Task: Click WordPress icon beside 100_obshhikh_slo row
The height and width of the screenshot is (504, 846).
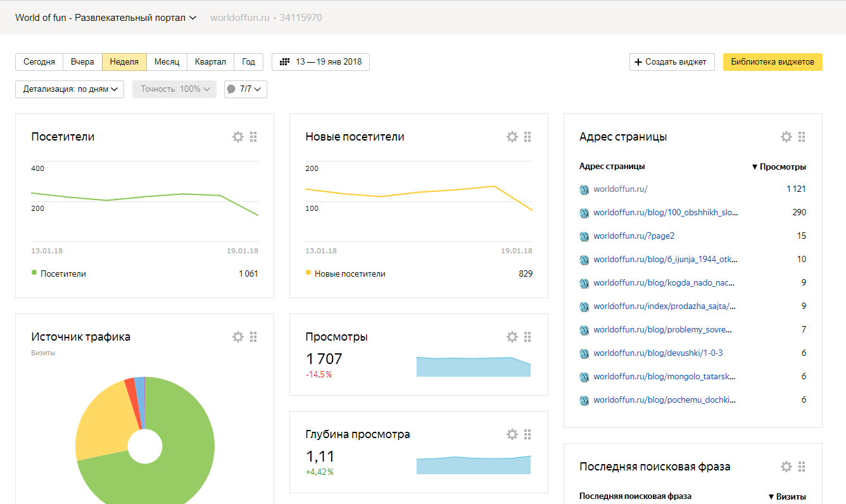Action: [x=584, y=213]
